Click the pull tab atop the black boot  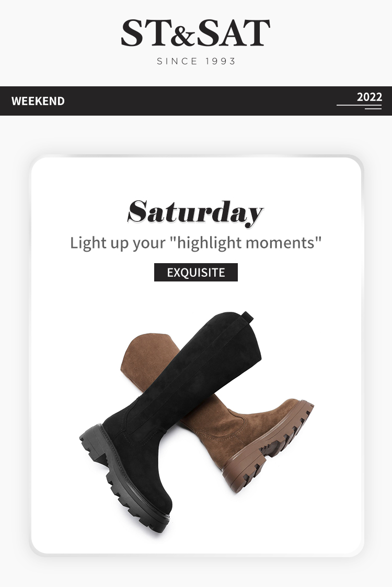pos(247,317)
